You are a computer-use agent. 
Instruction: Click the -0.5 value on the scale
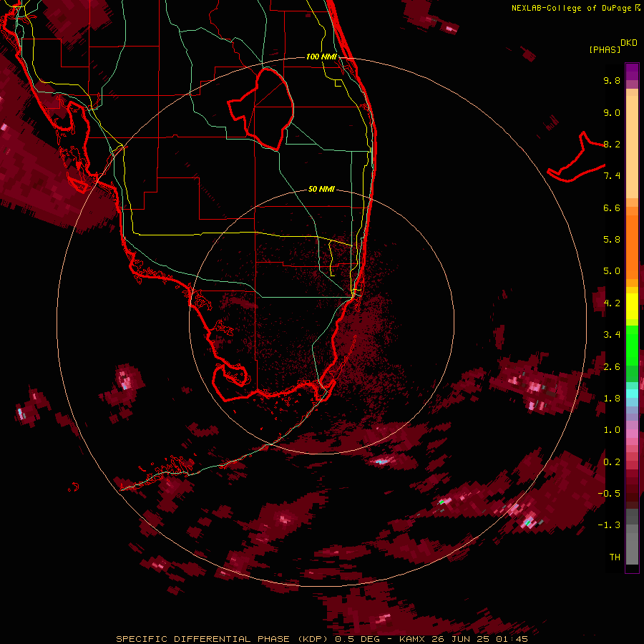pos(609,494)
